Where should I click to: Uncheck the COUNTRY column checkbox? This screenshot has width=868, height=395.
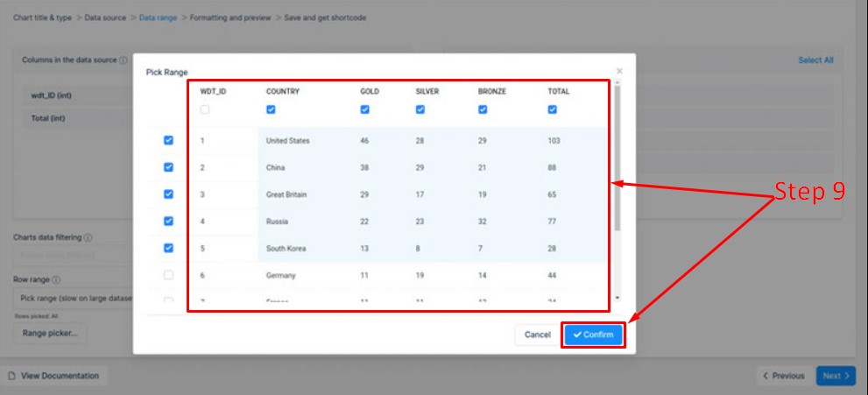(271, 109)
